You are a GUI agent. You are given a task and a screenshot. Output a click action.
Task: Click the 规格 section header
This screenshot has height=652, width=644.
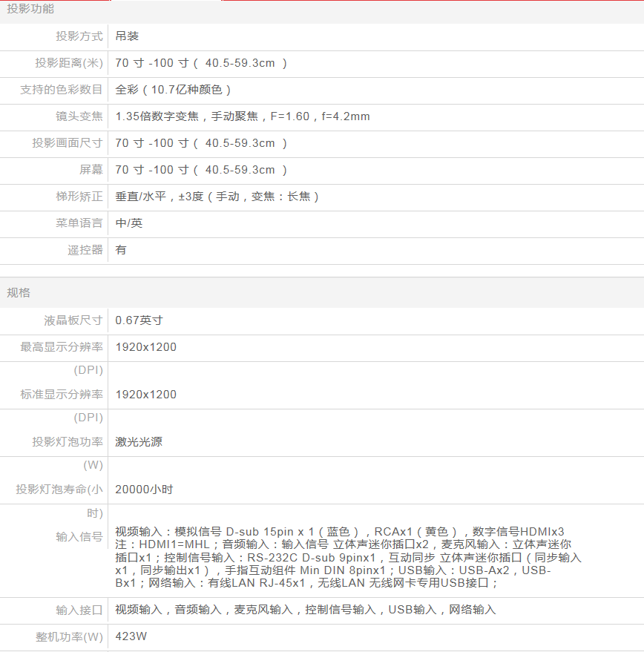pyautogui.click(x=19, y=292)
